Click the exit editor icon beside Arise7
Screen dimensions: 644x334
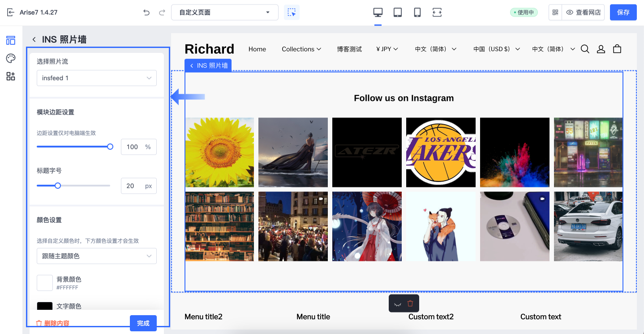(x=11, y=13)
